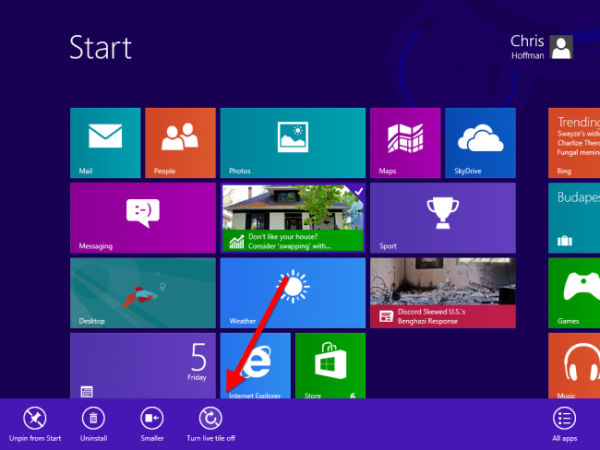Open the Chris Hoffman user account menu

click(x=541, y=47)
